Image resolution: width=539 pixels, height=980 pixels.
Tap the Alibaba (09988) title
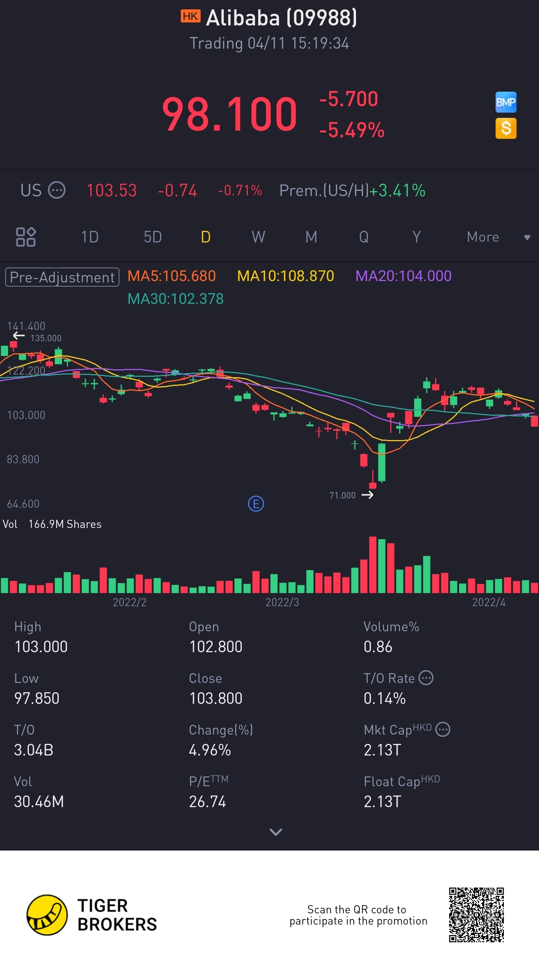click(x=282, y=18)
